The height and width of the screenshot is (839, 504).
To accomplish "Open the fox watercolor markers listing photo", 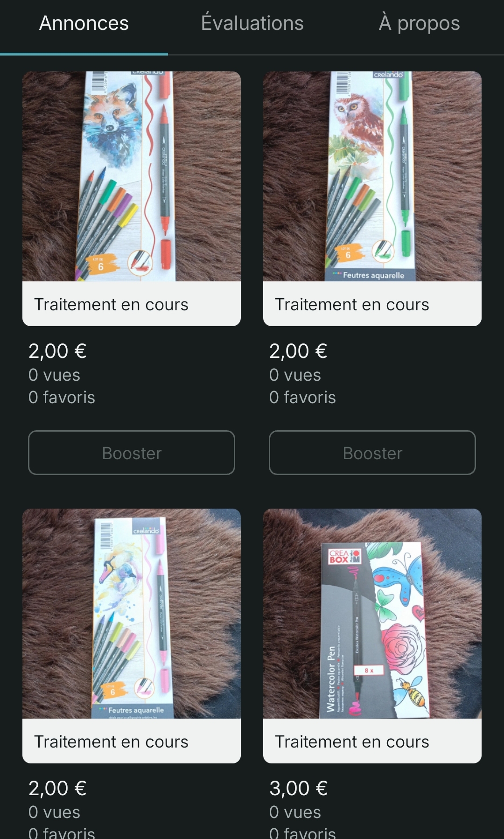I will pos(132,176).
